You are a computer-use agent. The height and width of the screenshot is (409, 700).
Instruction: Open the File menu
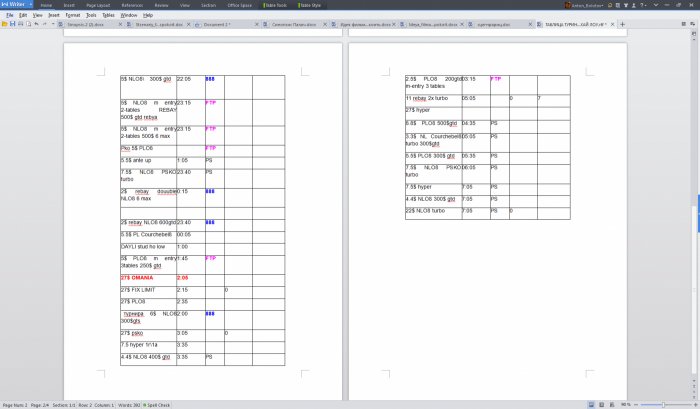pos(10,15)
